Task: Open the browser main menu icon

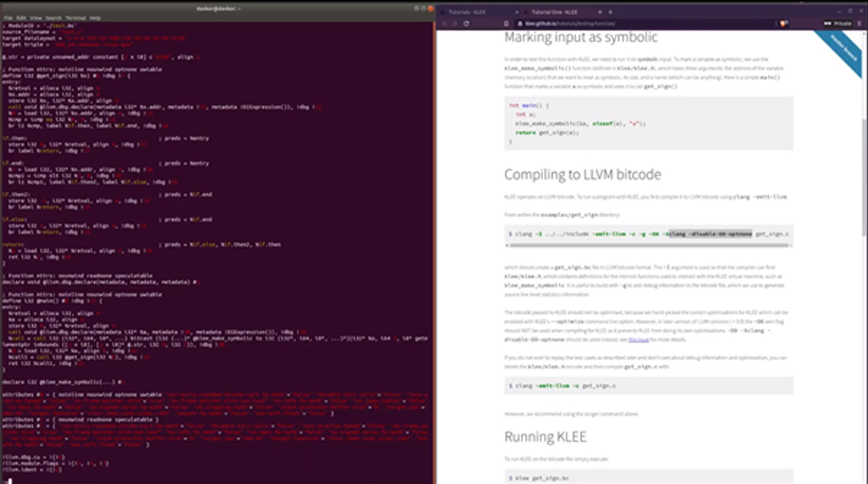Action: point(861,24)
